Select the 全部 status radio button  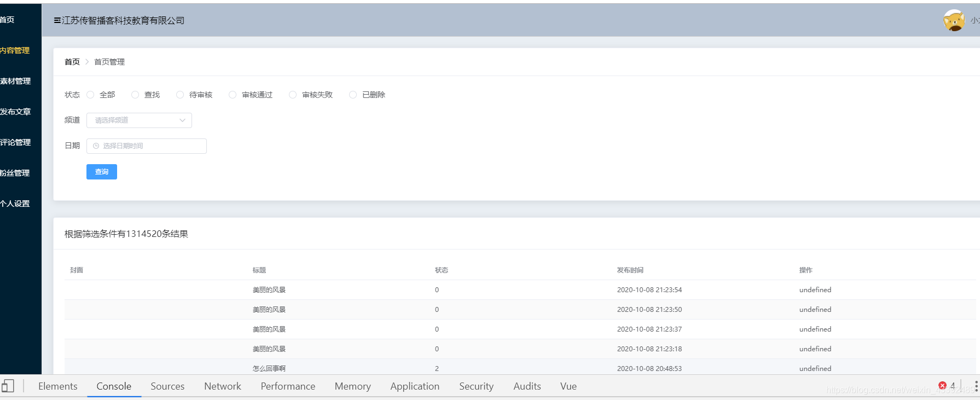click(x=90, y=95)
